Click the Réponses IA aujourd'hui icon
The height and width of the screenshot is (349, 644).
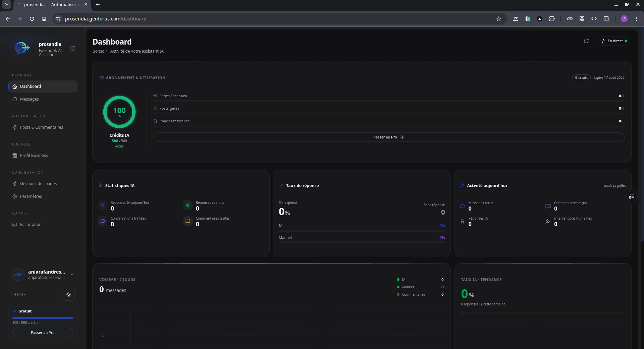103,205
